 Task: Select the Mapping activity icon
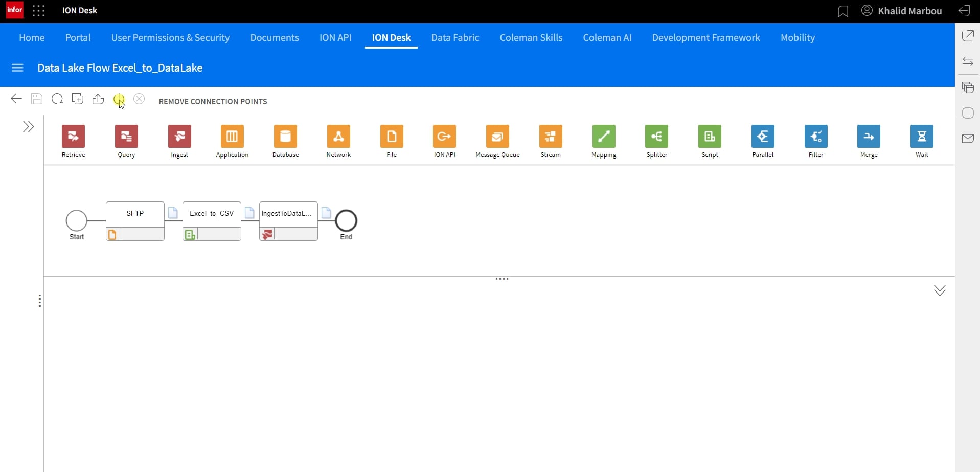(604, 137)
